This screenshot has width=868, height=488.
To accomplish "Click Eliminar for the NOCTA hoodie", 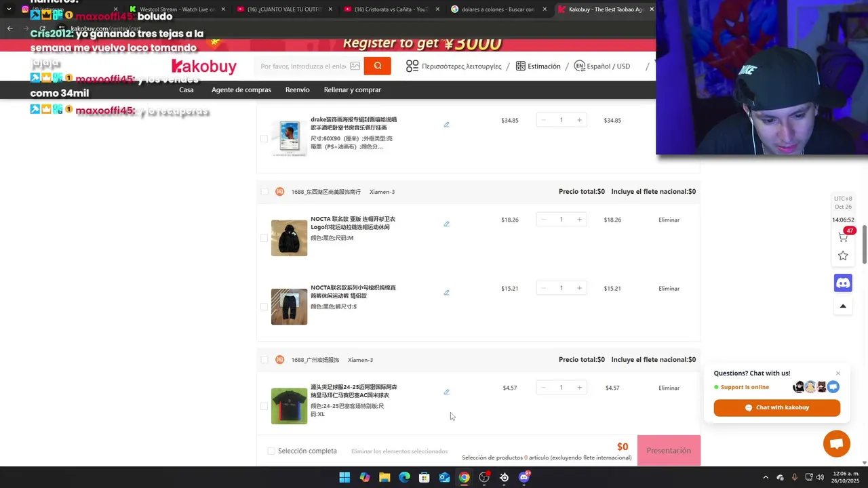I will click(669, 220).
